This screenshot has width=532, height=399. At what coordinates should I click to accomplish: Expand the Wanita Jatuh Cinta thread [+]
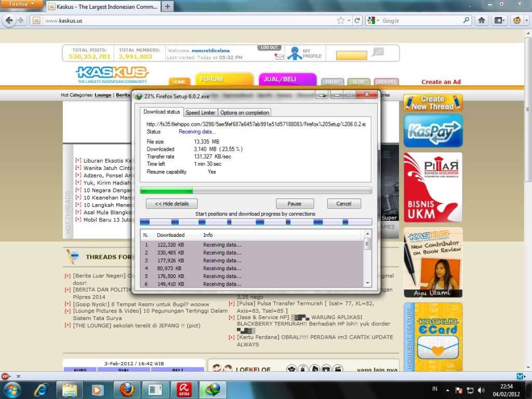coord(78,168)
